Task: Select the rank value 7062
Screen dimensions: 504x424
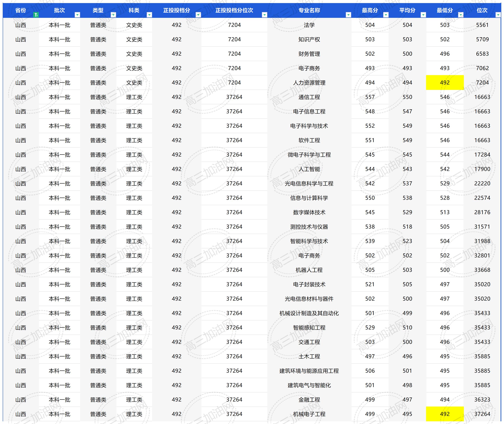Action: (482, 68)
